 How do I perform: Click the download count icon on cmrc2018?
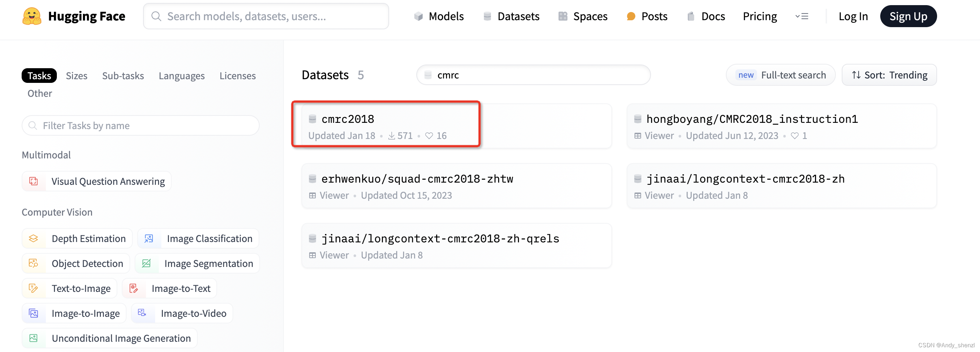391,136
